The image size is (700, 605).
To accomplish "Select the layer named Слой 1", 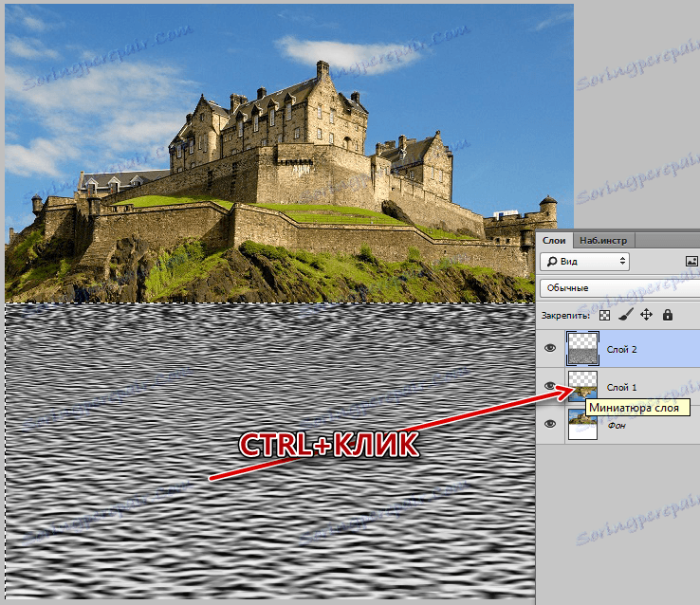I will pyautogui.click(x=621, y=387).
